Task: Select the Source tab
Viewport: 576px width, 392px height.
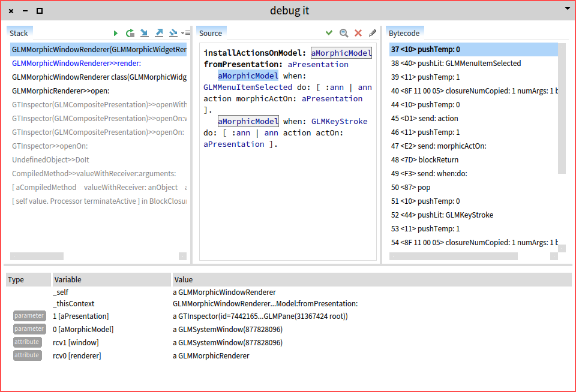Action: 211,33
